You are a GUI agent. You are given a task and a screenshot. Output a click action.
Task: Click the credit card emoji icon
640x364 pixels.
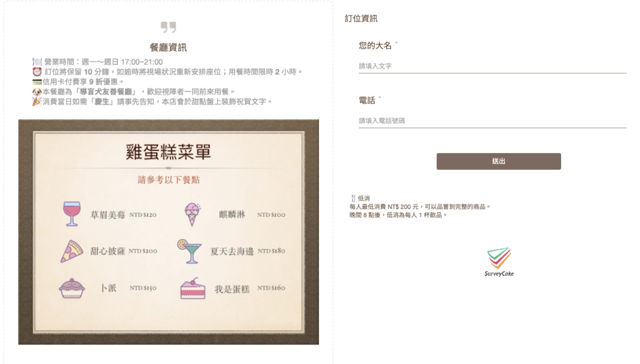point(37,81)
